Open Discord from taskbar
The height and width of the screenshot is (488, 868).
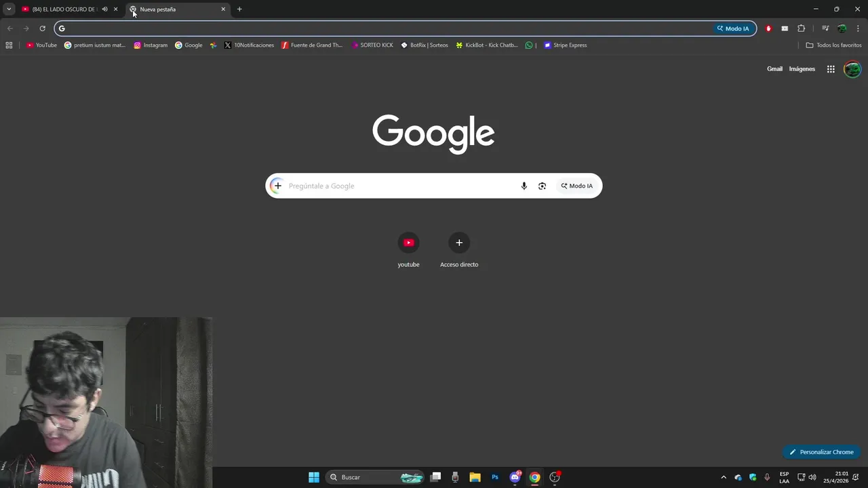click(515, 477)
